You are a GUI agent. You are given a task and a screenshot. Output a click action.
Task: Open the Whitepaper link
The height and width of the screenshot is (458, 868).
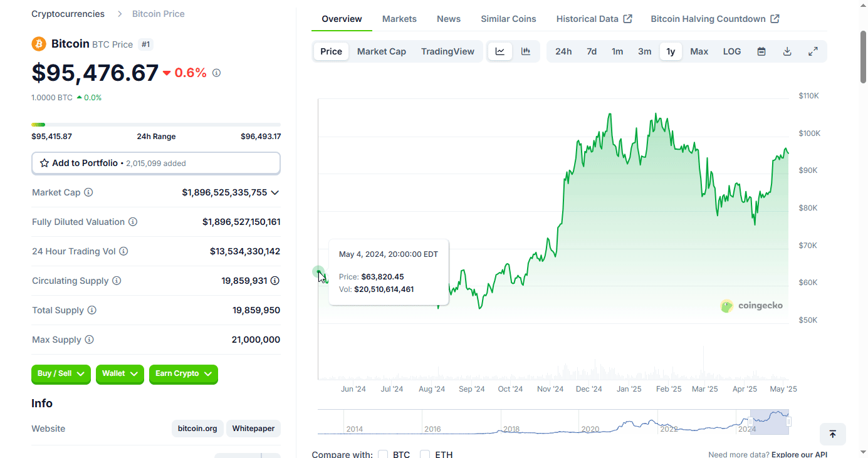coord(253,429)
